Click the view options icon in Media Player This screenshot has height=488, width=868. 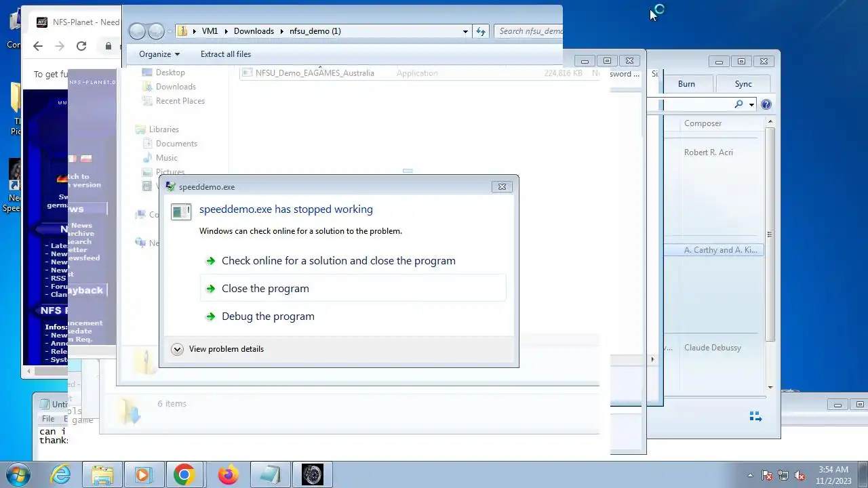click(755, 416)
